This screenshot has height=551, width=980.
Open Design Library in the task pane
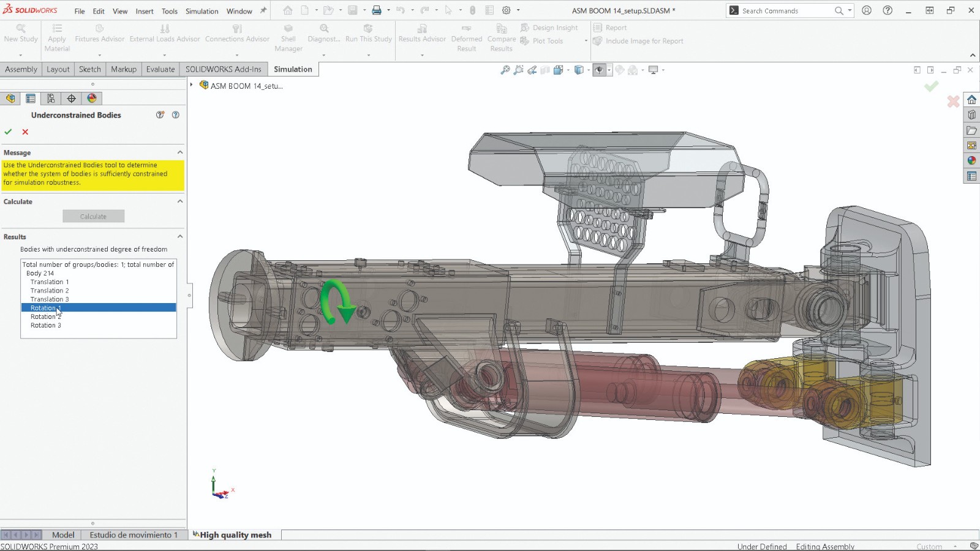971,115
